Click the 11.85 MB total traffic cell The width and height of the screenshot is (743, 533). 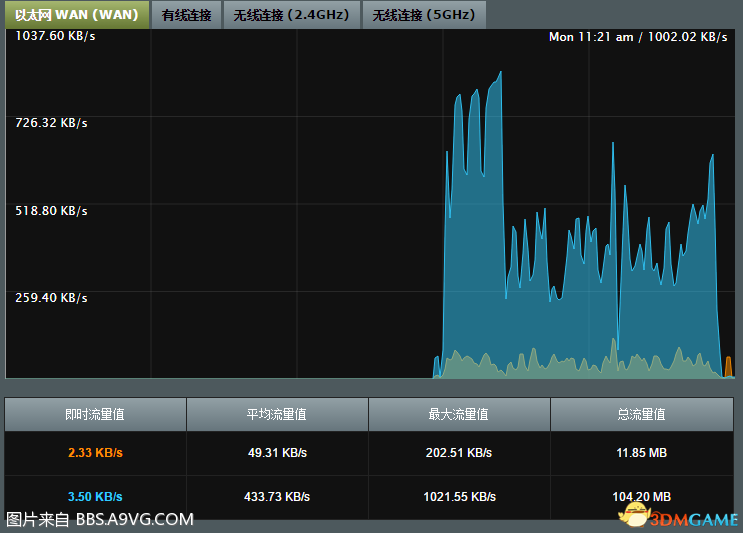(641, 453)
